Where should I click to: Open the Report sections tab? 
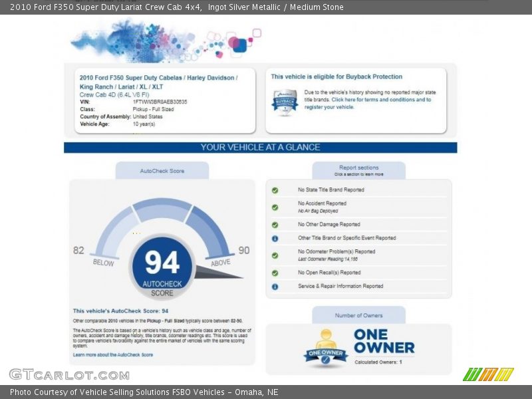(358, 170)
